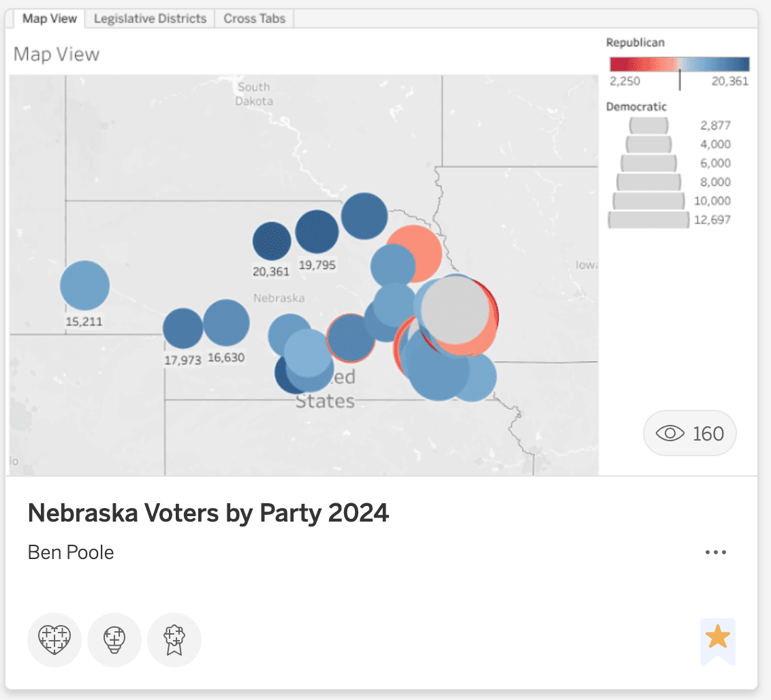The width and height of the screenshot is (771, 700).
Task: Open the Nebraska Voters by Party 2024 viz
Action: (208, 512)
